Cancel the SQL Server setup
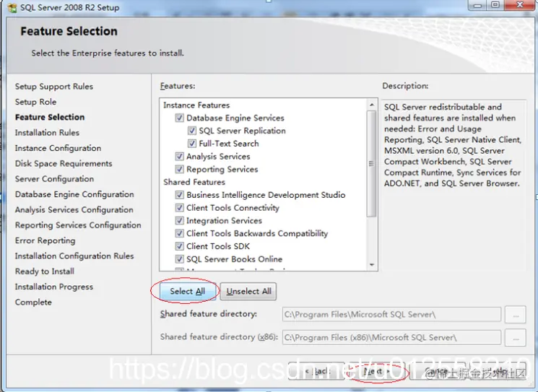538x392 pixels. pyautogui.click(x=437, y=371)
